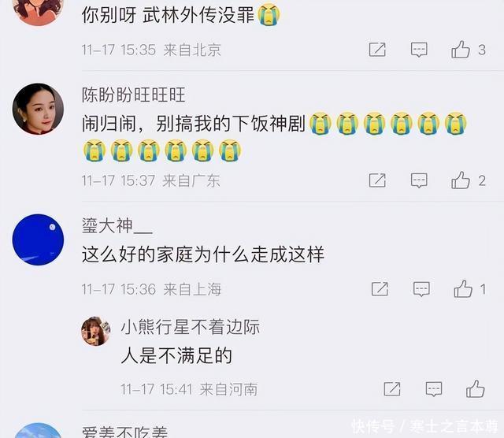Tap 小熊行星不着边际's small avatar
The width and height of the screenshot is (504, 438).
96,331
